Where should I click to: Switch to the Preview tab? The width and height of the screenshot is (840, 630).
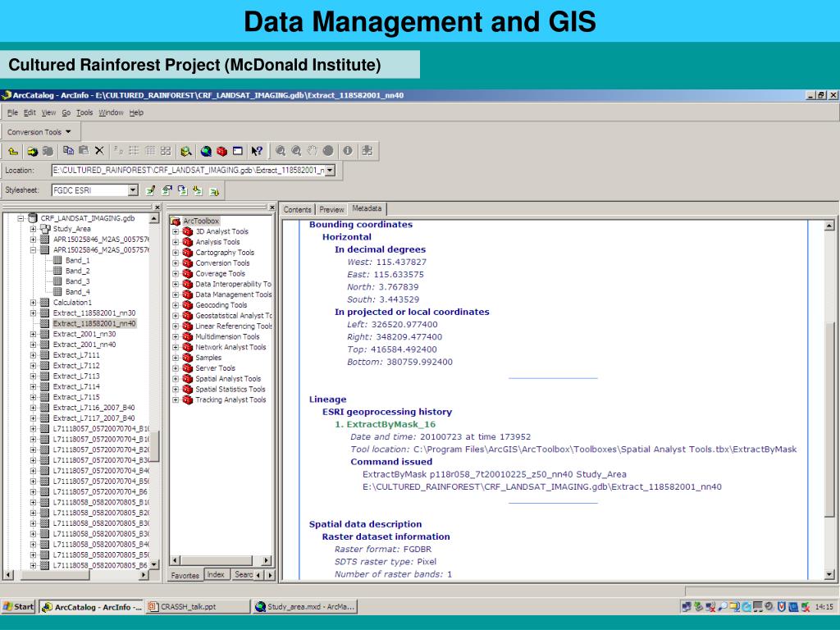click(x=331, y=209)
